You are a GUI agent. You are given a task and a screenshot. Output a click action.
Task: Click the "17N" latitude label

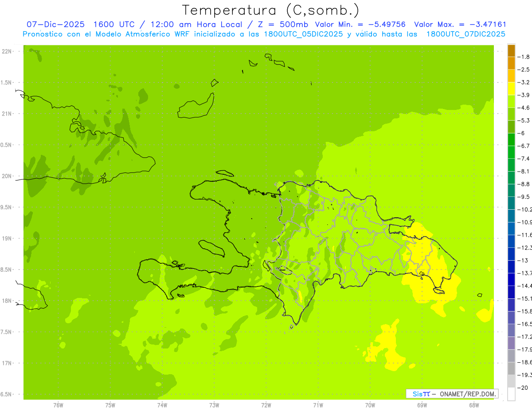click(x=7, y=363)
